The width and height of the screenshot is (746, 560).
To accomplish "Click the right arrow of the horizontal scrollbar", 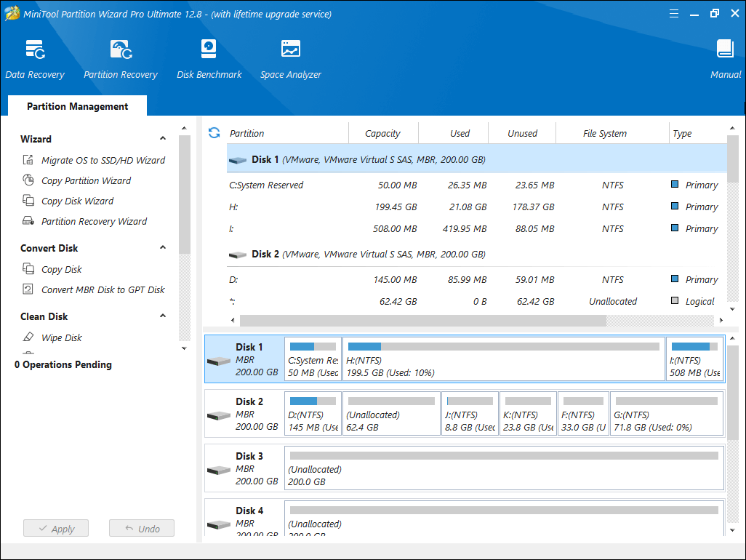I will click(x=721, y=320).
